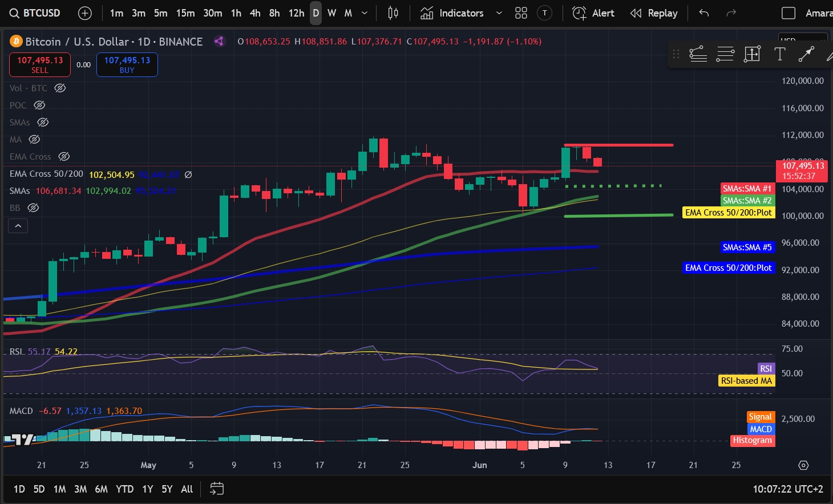The height and width of the screenshot is (504, 833).
Task: Expand the timeframe dropdown chevron
Action: coord(365,13)
